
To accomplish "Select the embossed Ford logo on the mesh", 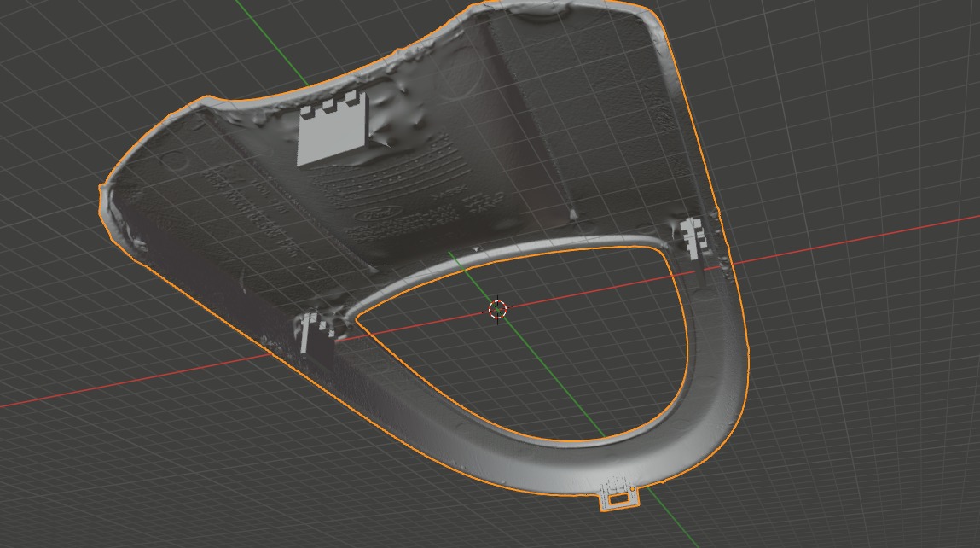I will coord(378,213).
